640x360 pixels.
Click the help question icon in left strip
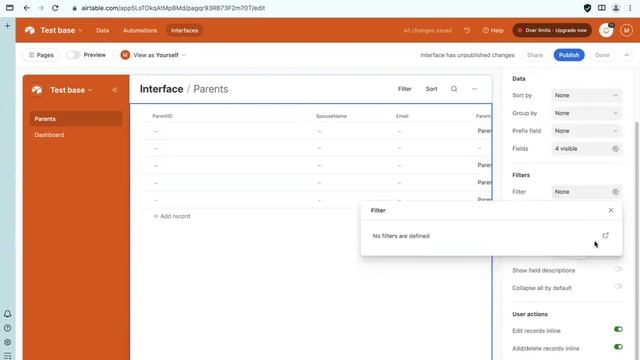[x=7, y=328]
